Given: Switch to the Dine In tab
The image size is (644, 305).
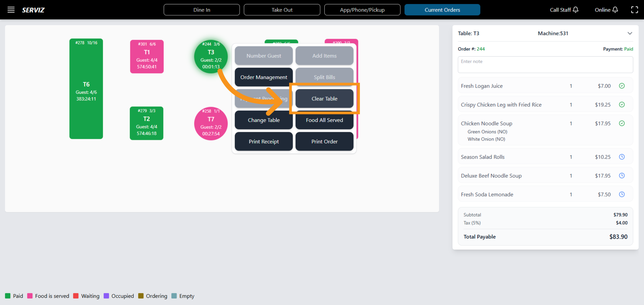Looking at the screenshot, I should [202, 10].
